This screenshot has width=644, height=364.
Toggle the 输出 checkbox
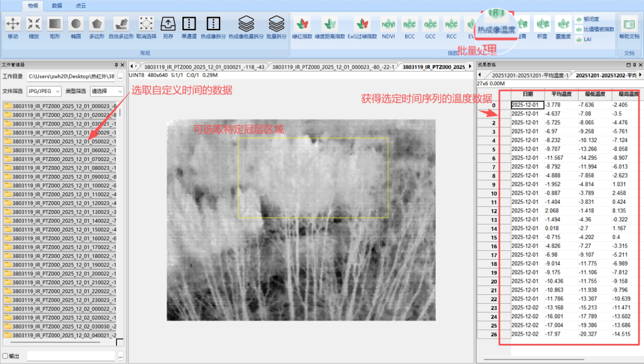pyautogui.click(x=6, y=356)
